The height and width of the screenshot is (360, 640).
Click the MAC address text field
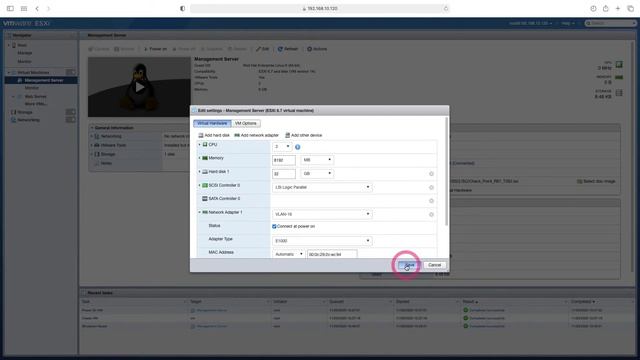point(332,254)
